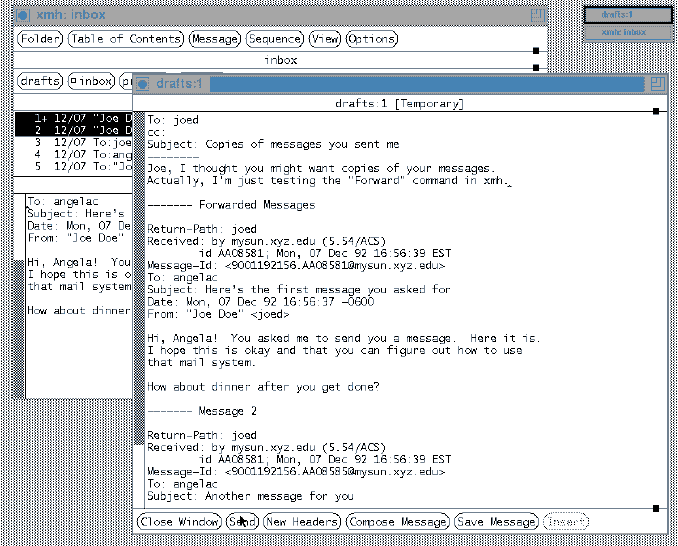Open the Options menu
This screenshot has height=546, width=678.
(x=371, y=39)
